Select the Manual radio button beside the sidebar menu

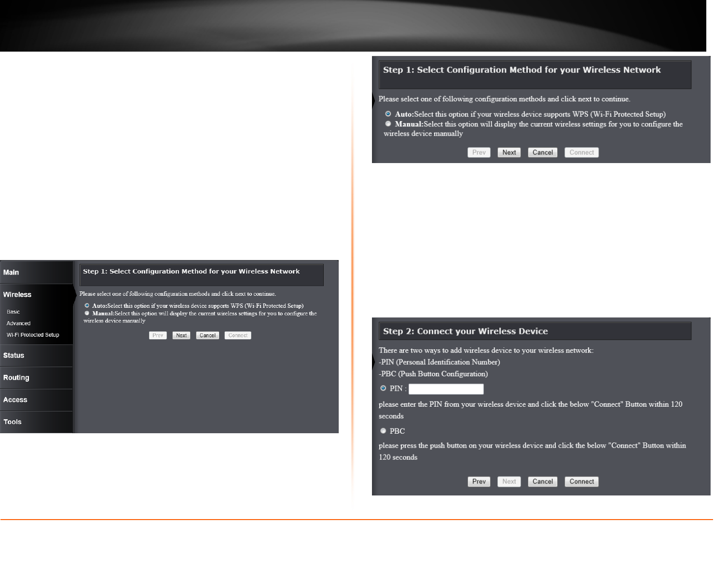(x=87, y=314)
